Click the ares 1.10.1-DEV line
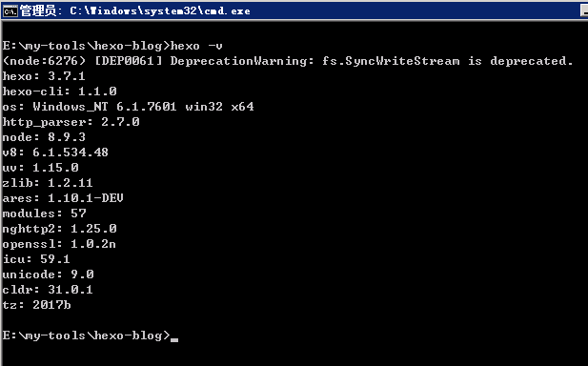 click(63, 198)
